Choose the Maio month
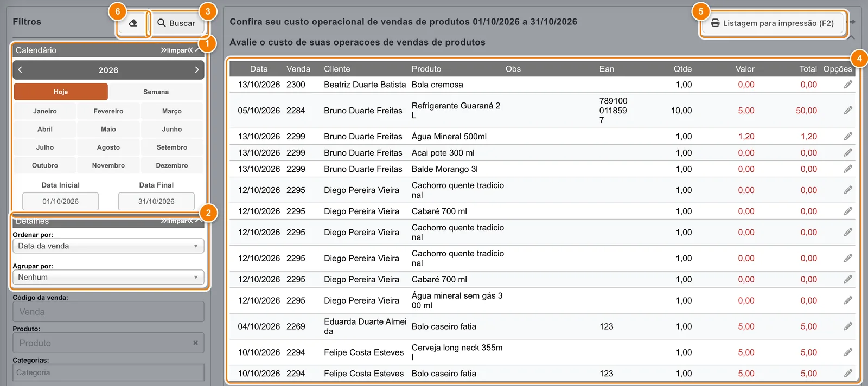 (x=108, y=129)
